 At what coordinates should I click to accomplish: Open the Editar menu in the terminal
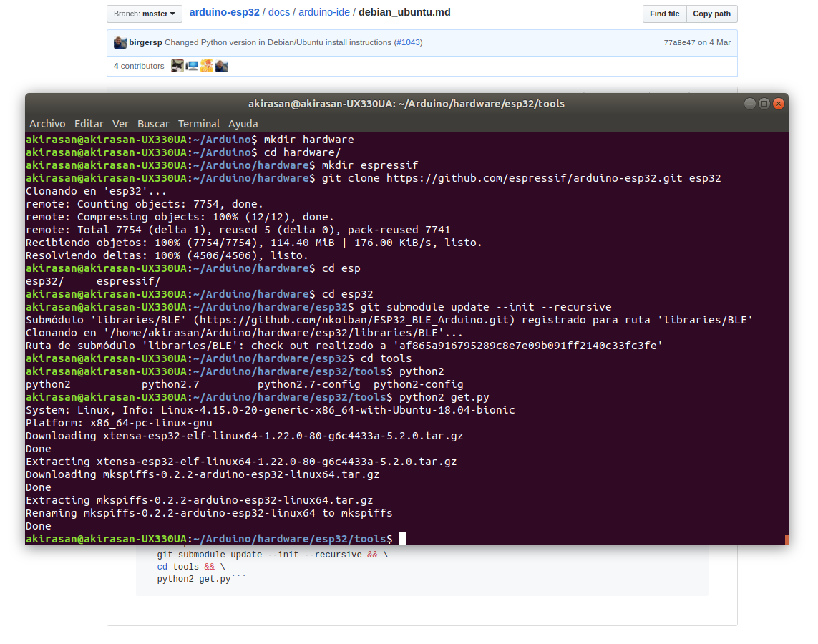tap(89, 124)
